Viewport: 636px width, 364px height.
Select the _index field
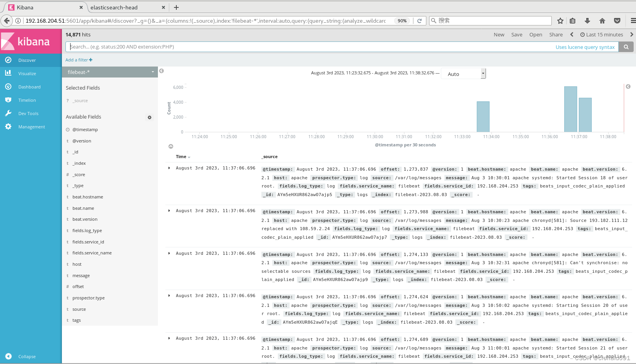79,163
